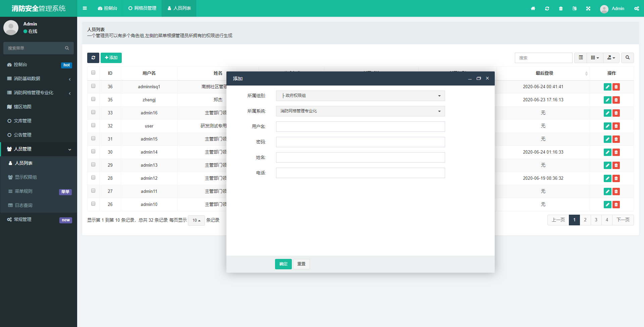The width and height of the screenshot is (644, 327).
Task: Click the table search magnifier button
Action: point(628,58)
